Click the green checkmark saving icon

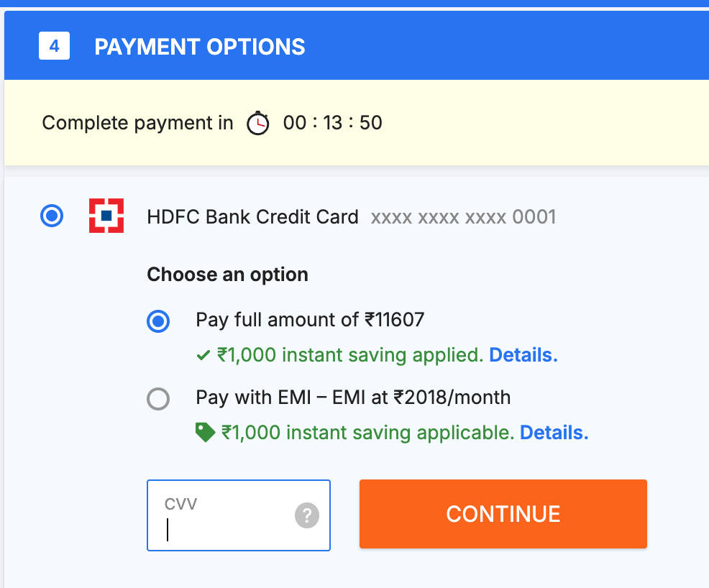point(203,355)
